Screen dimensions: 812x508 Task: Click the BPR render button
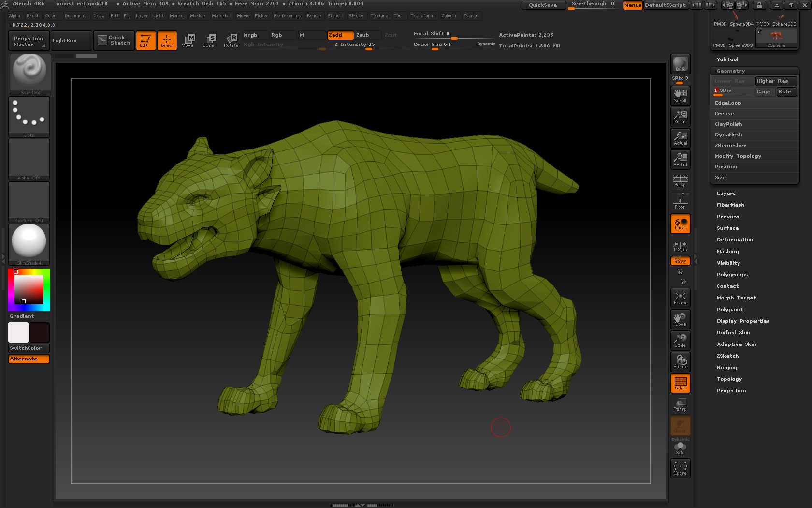click(x=680, y=64)
